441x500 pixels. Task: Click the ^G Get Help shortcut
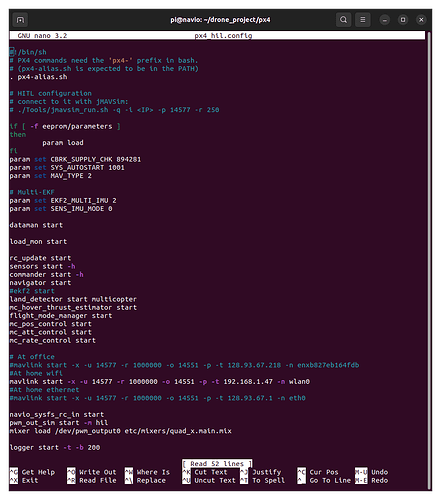(32, 472)
